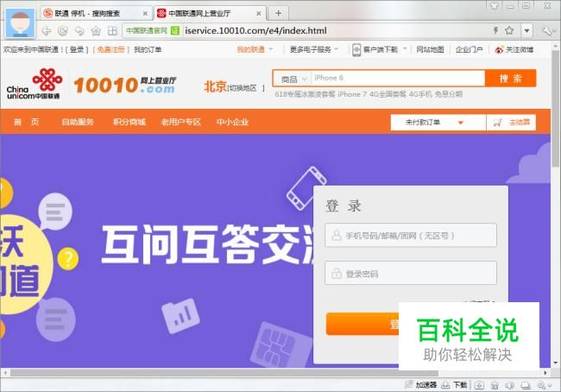Open the skin shirt icon in title bar
This screenshot has width=561, height=392.
[494, 5]
